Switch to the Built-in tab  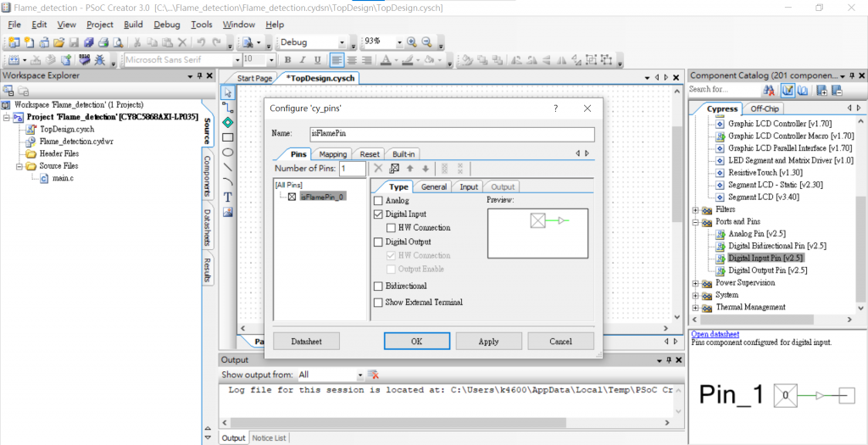(x=403, y=154)
